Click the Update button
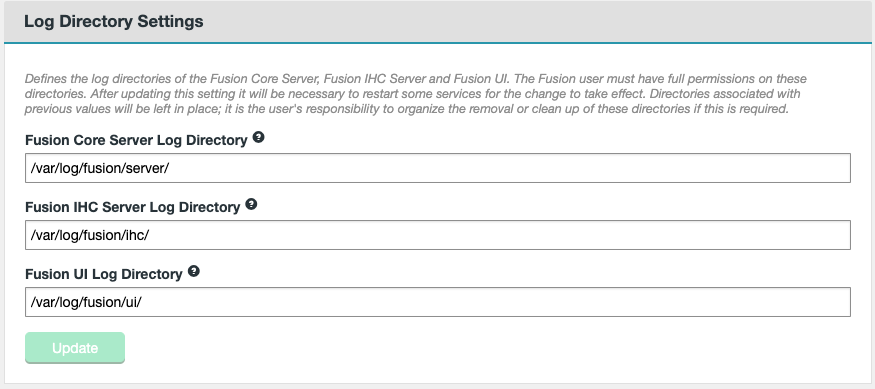This screenshot has height=389, width=875. pyautogui.click(x=75, y=348)
